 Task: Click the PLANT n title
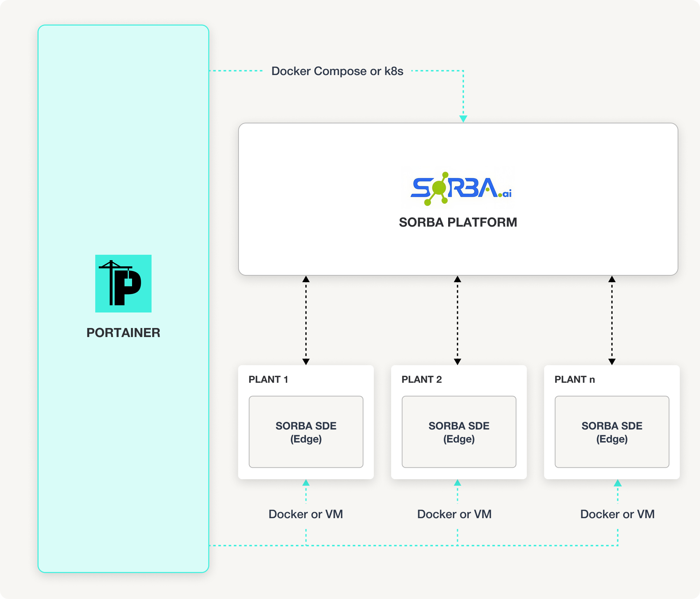click(575, 380)
